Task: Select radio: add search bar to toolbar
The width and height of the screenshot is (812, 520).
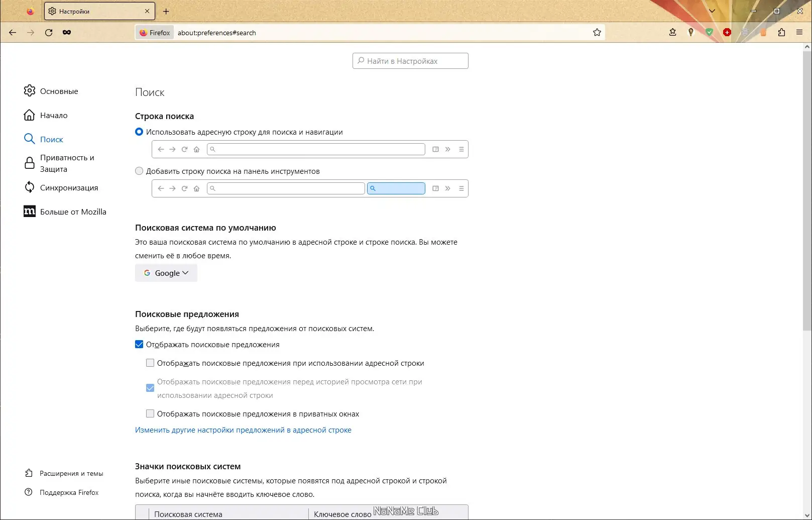Action: coord(139,171)
